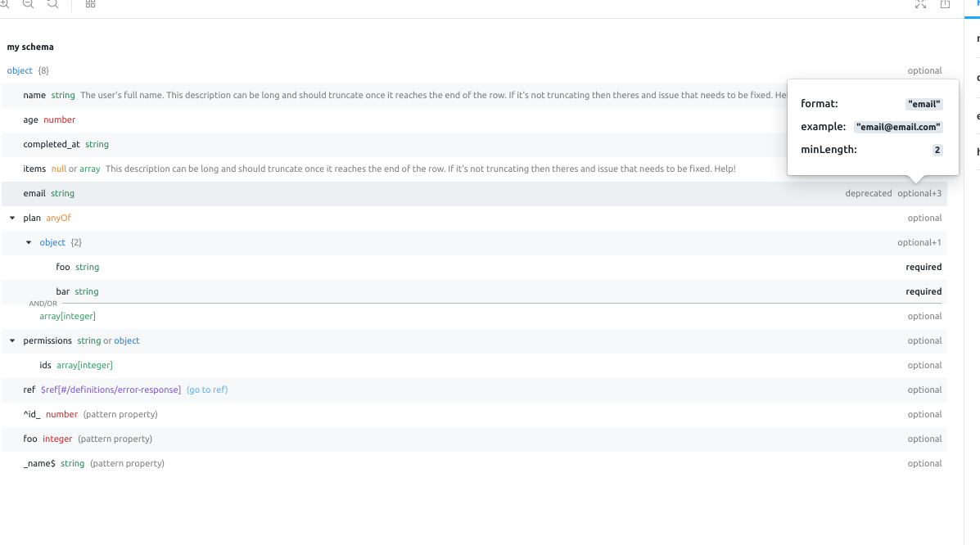Click the ids property name
980x545 pixels.
point(45,366)
